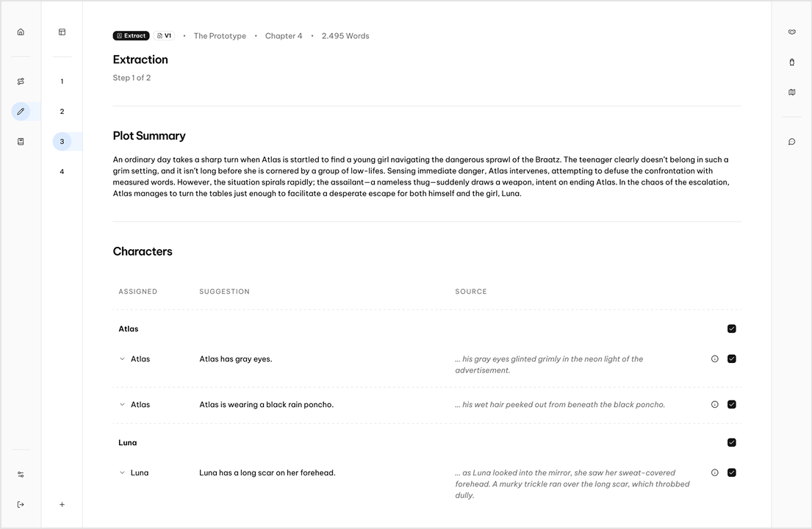Open the Atlas dropdown for black poncho row
This screenshot has width=812, height=529.
[x=122, y=404]
